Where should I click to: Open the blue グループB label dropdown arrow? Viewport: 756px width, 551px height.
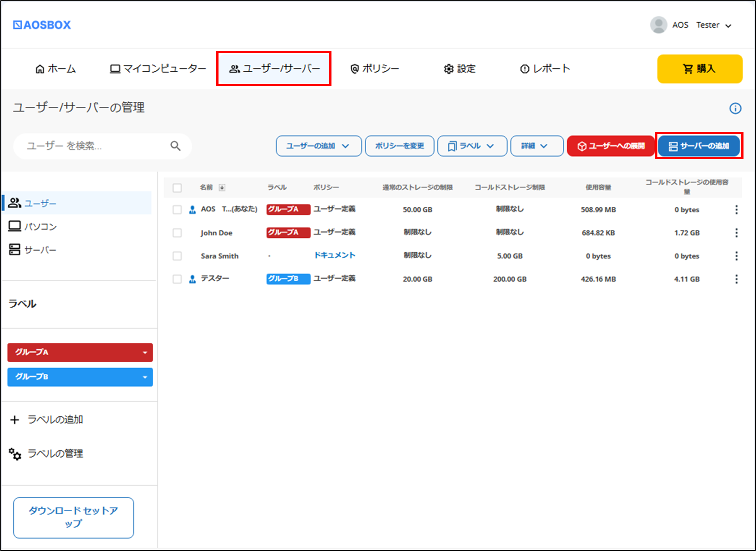point(145,377)
